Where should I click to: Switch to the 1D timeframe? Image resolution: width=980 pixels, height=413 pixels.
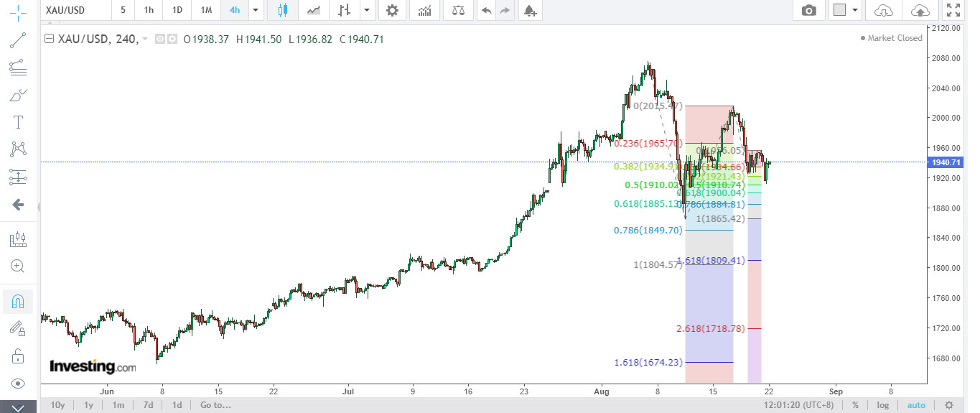pyautogui.click(x=177, y=10)
